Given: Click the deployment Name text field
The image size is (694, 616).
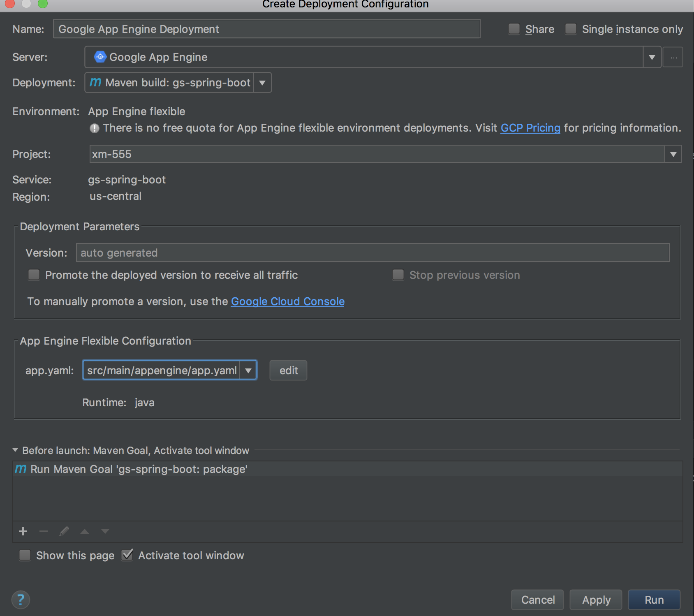Looking at the screenshot, I should coord(266,29).
